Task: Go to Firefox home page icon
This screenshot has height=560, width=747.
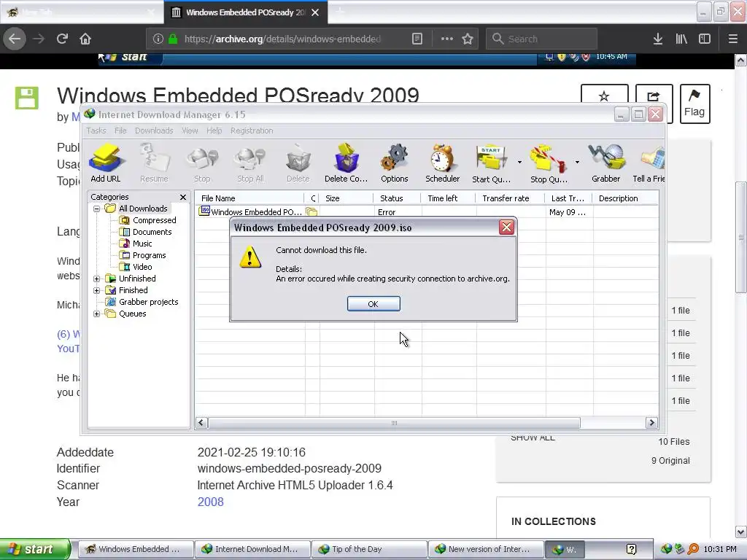Action: pos(85,39)
